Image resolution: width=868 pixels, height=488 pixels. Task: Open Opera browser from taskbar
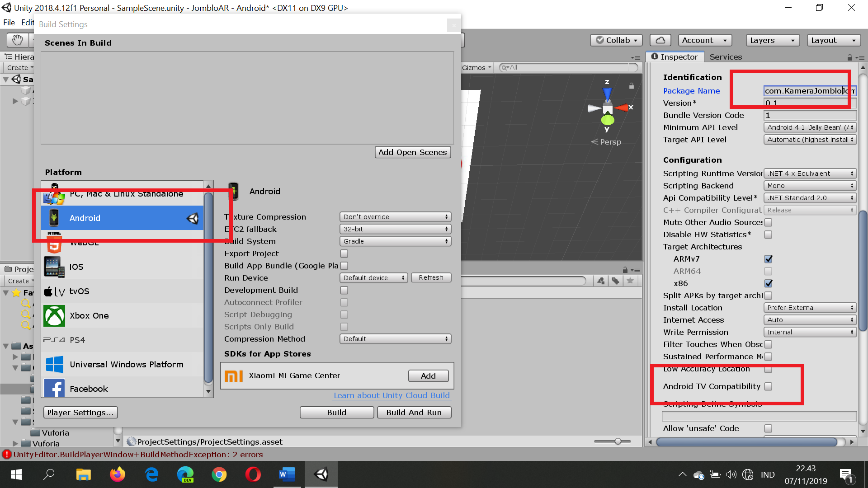253,474
